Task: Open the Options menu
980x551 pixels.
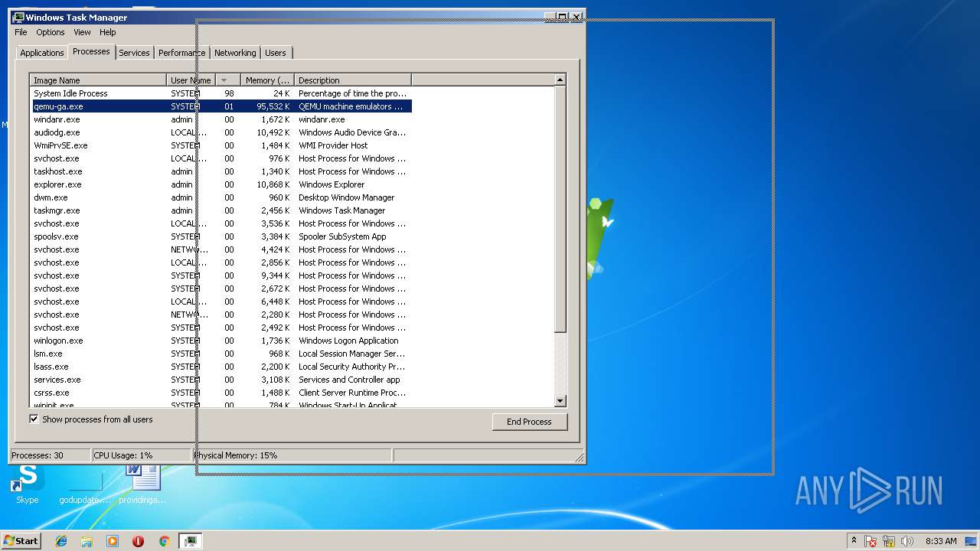Action: click(51, 32)
